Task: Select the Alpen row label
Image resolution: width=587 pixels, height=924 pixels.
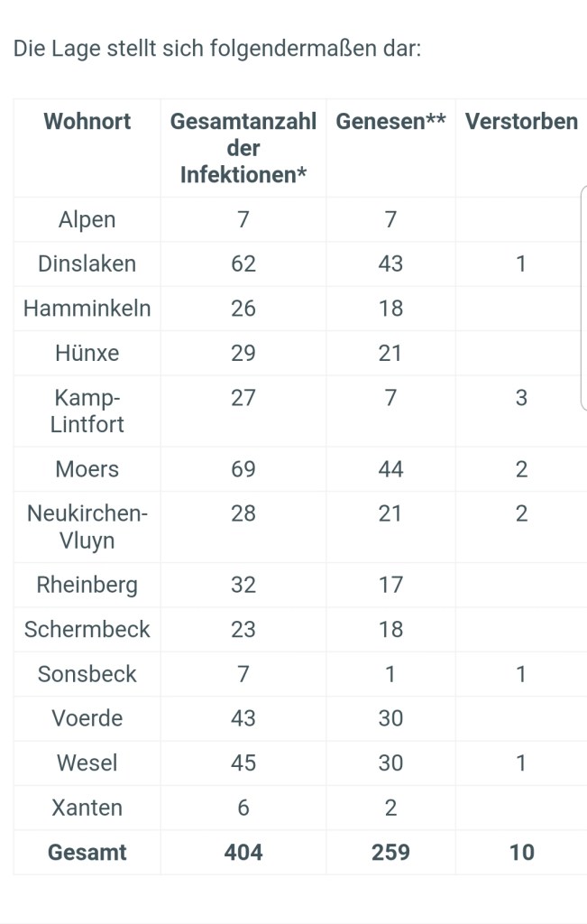Action: 87,219
